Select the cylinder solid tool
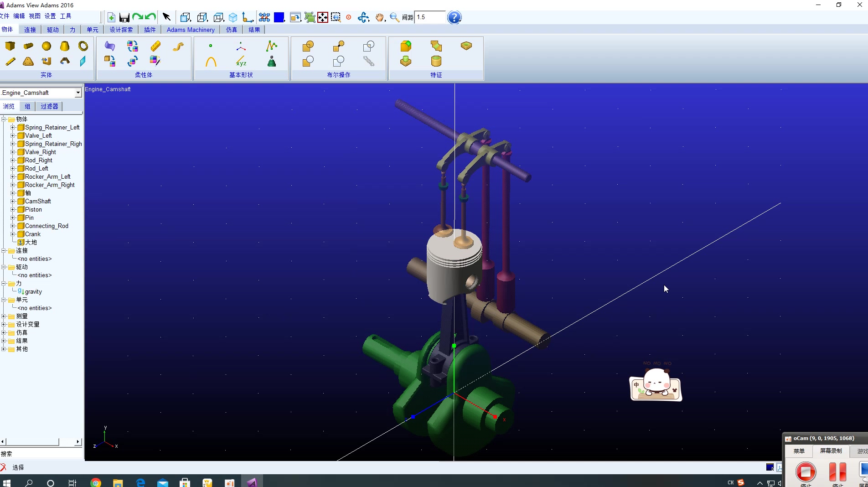 pos(28,46)
